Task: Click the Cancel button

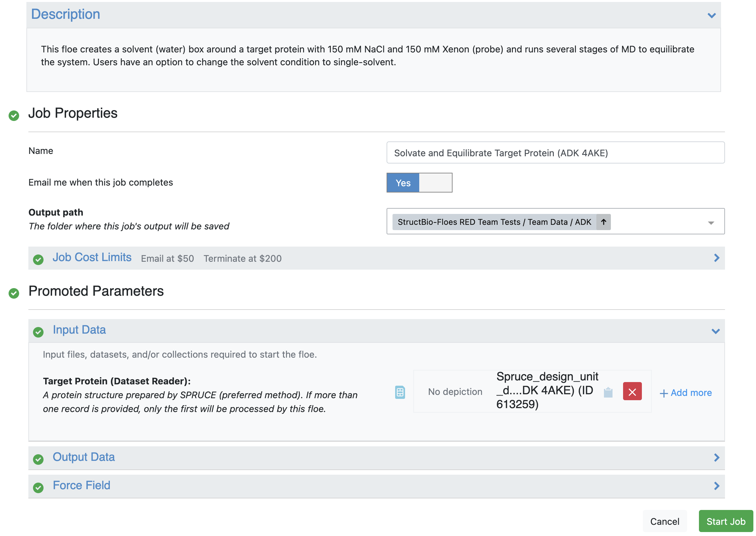Action: click(664, 521)
